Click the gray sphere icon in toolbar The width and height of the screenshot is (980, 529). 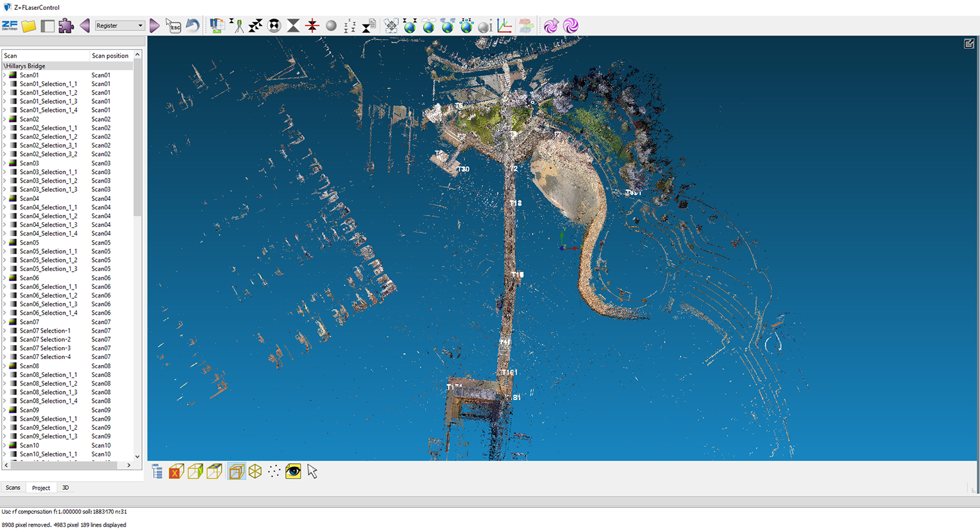click(332, 26)
